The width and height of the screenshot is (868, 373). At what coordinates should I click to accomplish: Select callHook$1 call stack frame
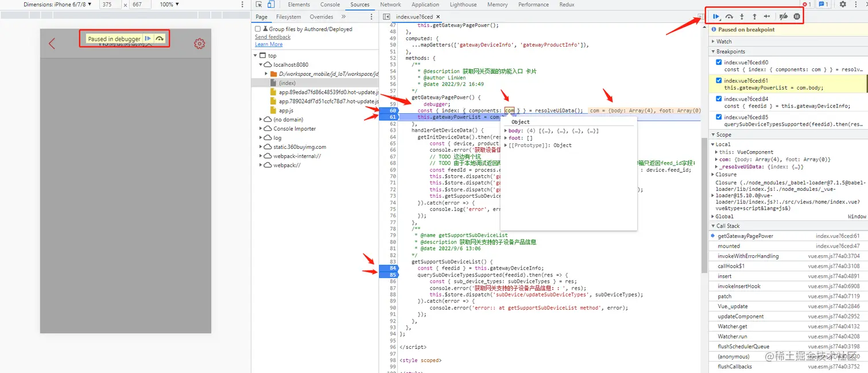(x=789, y=266)
